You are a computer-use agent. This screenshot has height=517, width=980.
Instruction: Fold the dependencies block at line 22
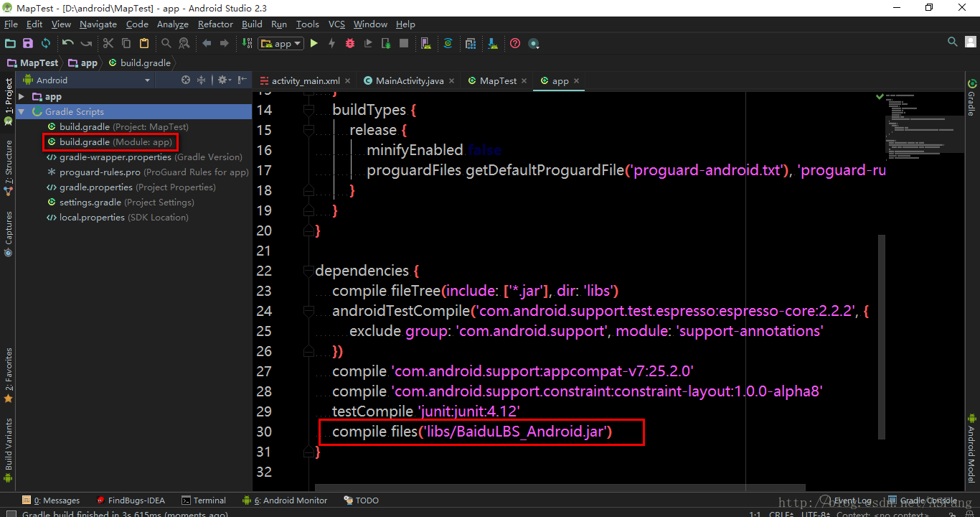[308, 271]
